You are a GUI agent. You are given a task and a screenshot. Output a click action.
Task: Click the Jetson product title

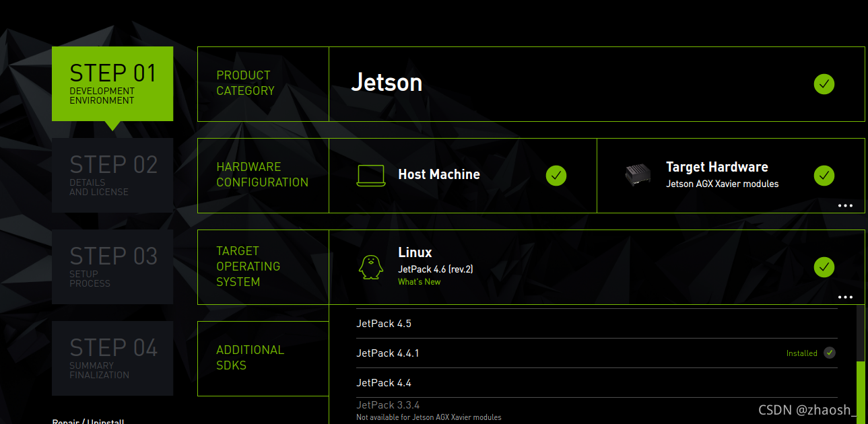[387, 83]
